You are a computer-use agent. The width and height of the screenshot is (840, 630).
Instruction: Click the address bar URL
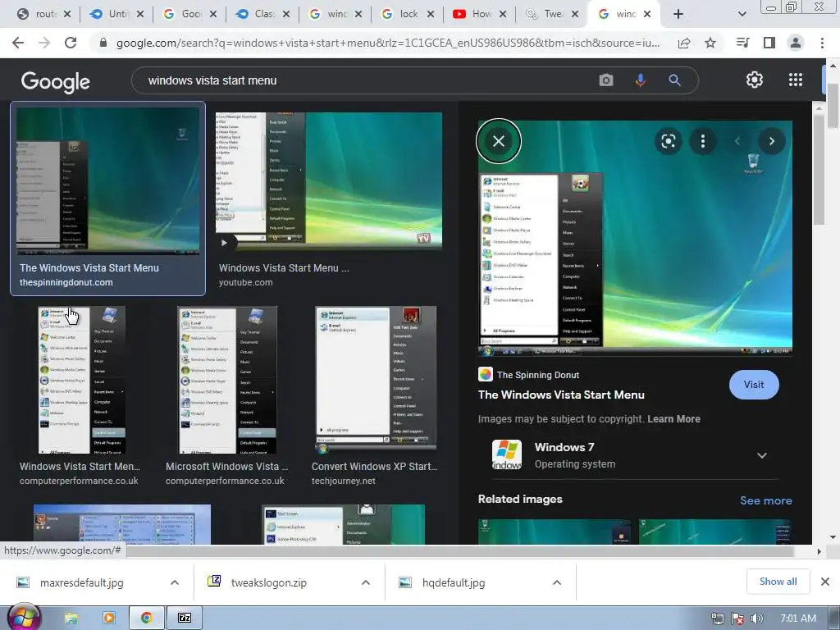pos(388,43)
